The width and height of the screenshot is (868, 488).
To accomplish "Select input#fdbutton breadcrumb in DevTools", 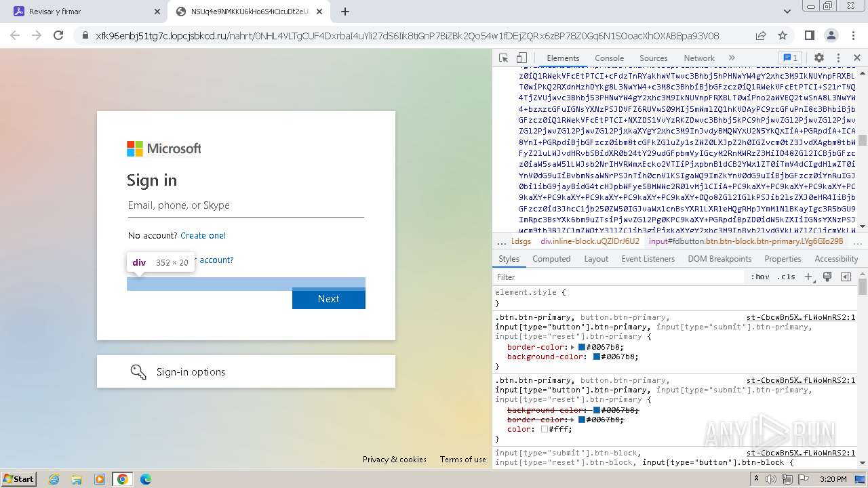I will pyautogui.click(x=746, y=241).
